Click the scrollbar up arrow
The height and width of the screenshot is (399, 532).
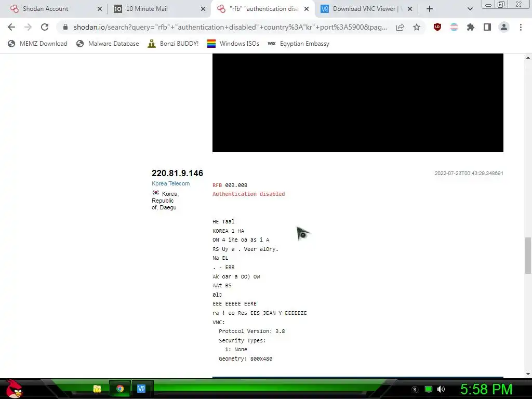528,58
